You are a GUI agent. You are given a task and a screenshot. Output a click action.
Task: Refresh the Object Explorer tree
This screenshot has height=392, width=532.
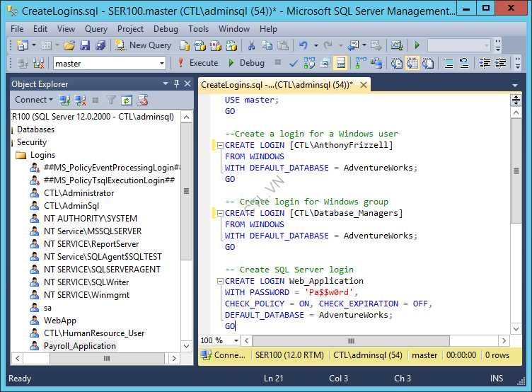tap(127, 100)
